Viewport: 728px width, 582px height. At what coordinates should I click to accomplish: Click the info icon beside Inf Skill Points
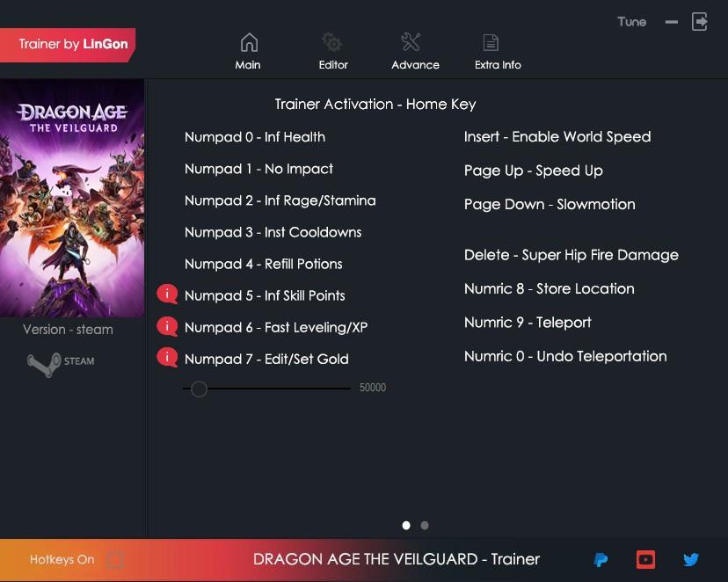click(x=167, y=295)
